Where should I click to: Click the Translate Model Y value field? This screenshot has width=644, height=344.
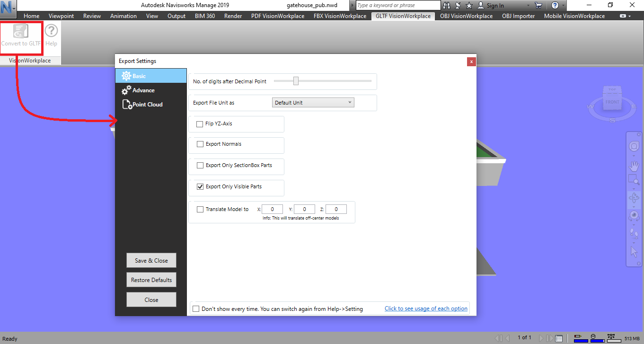coord(304,209)
